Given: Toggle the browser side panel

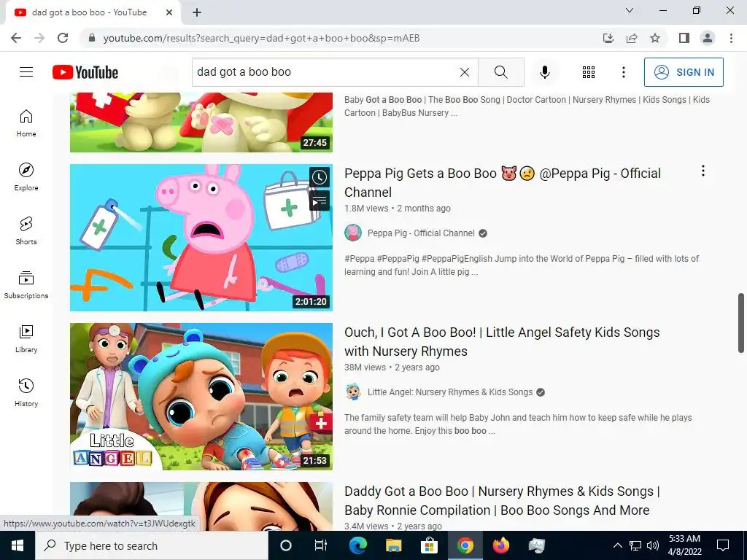Looking at the screenshot, I should tap(684, 38).
